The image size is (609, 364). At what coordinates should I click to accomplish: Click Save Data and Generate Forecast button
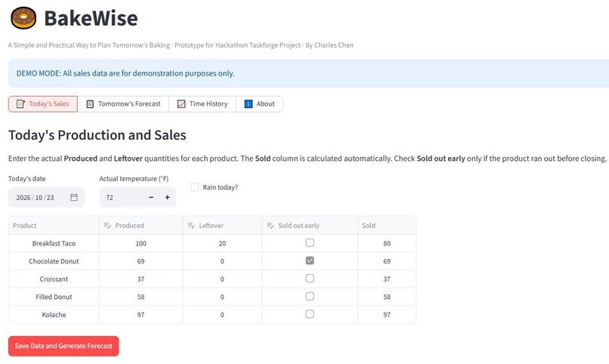[63, 346]
